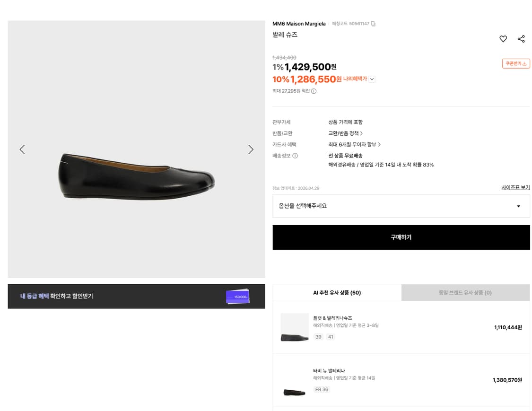Click the 쿠폰받기 button
532x411 pixels.
(x=516, y=63)
